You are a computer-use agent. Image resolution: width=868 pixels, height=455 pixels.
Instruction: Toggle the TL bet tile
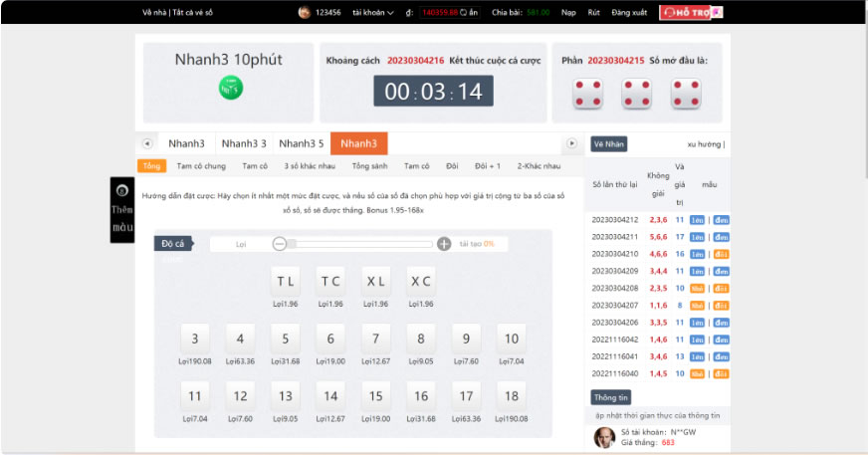[285, 281]
